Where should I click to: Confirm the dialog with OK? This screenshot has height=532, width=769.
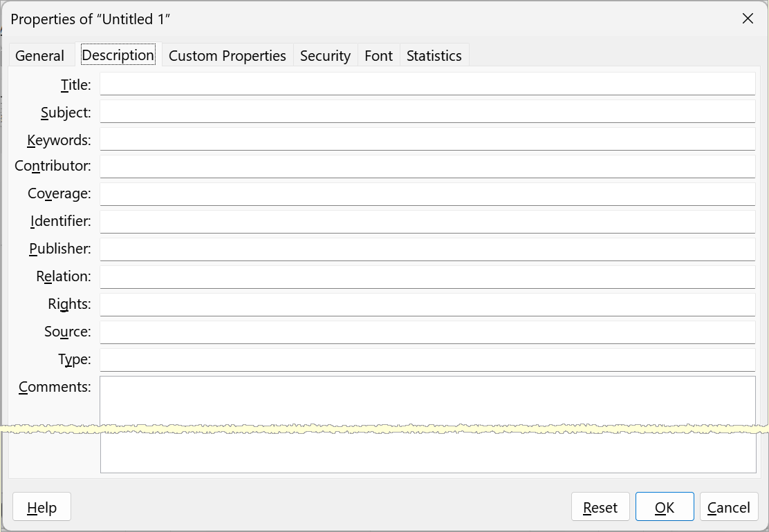[x=665, y=507]
